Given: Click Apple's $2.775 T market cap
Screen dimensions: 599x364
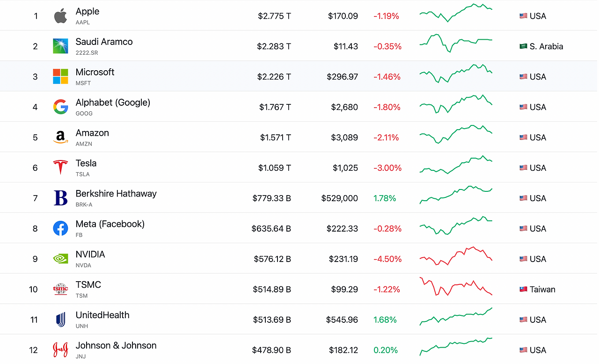Looking at the screenshot, I should click(274, 16).
